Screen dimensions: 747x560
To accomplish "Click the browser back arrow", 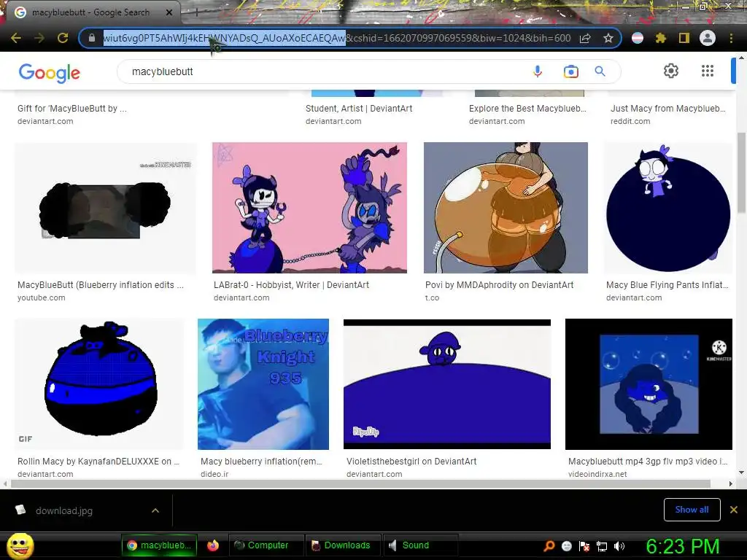I will pos(16,38).
